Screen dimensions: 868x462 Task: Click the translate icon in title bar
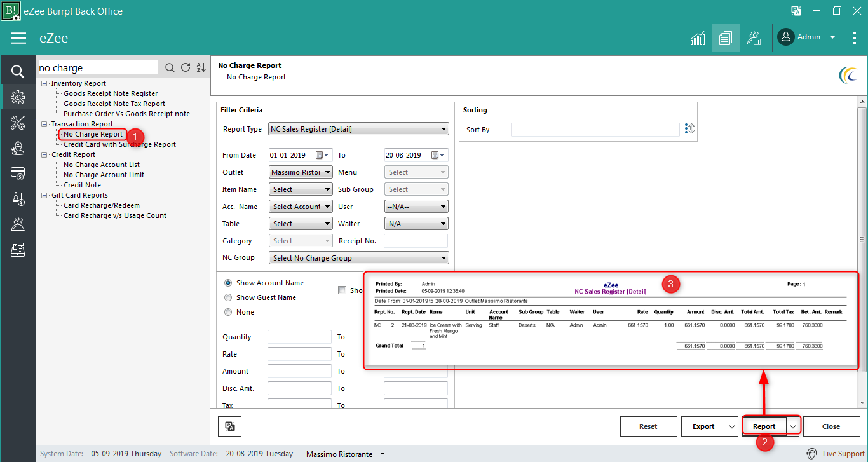coord(796,11)
